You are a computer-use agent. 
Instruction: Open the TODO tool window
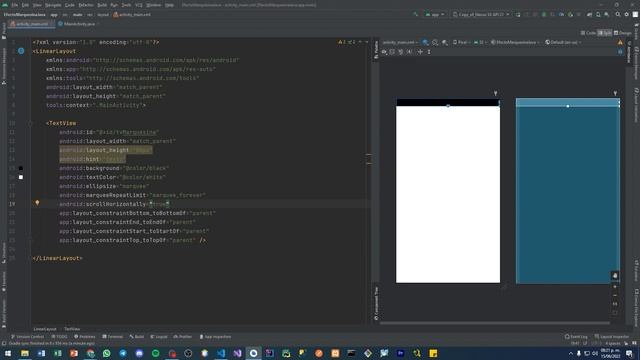[x=60, y=337]
